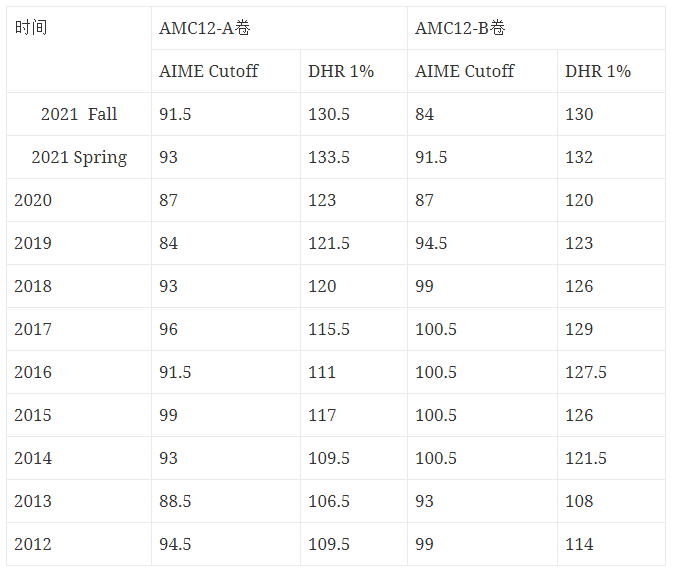Click the 130.5 value for 2021 Fall

tap(354, 114)
